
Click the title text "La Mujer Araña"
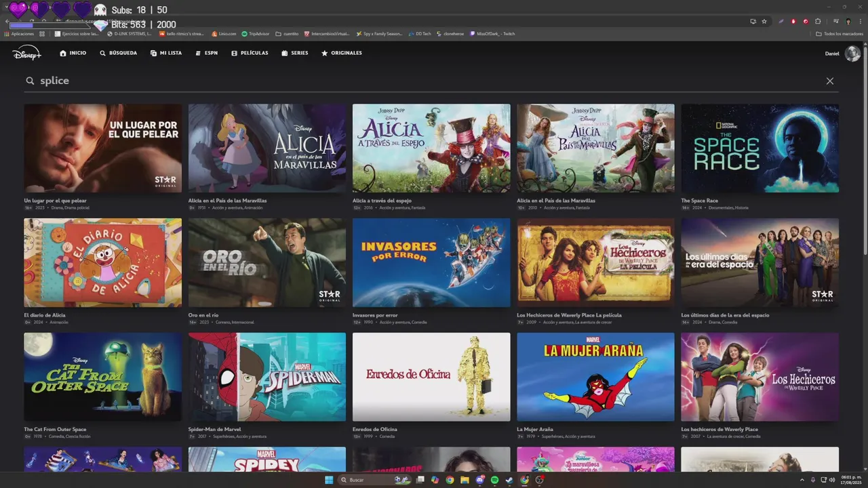click(x=535, y=430)
